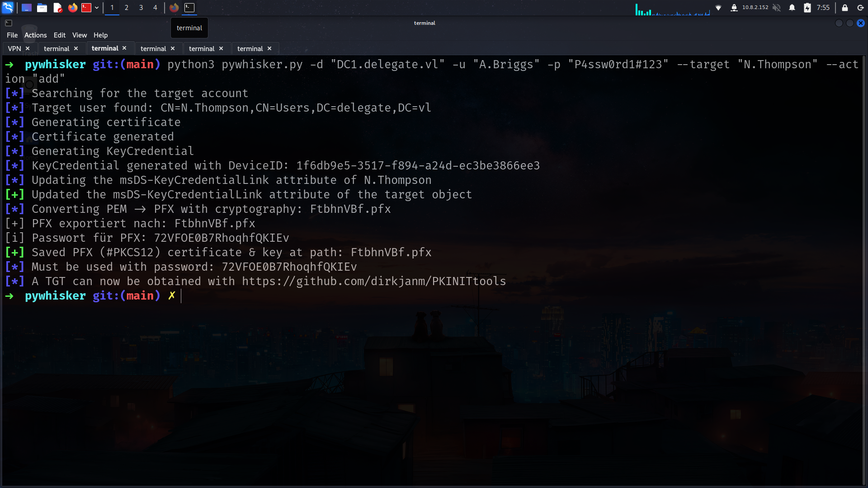Image resolution: width=868 pixels, height=488 pixels.
Task: Click the terminal window menu icon
Action: coord(9,23)
